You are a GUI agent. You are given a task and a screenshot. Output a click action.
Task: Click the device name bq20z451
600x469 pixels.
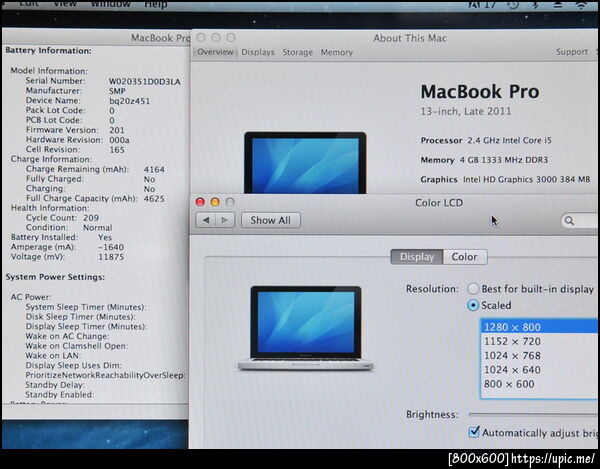tap(130, 101)
